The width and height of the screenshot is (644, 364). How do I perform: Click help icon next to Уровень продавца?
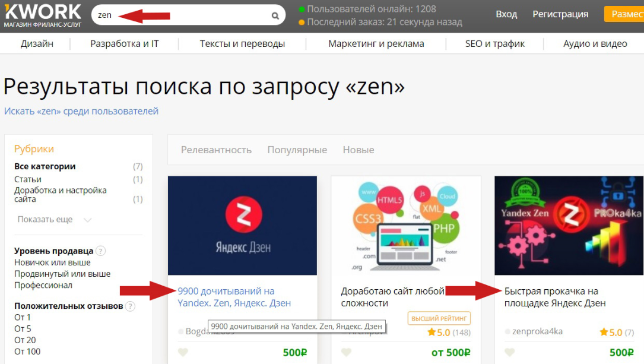tap(101, 251)
